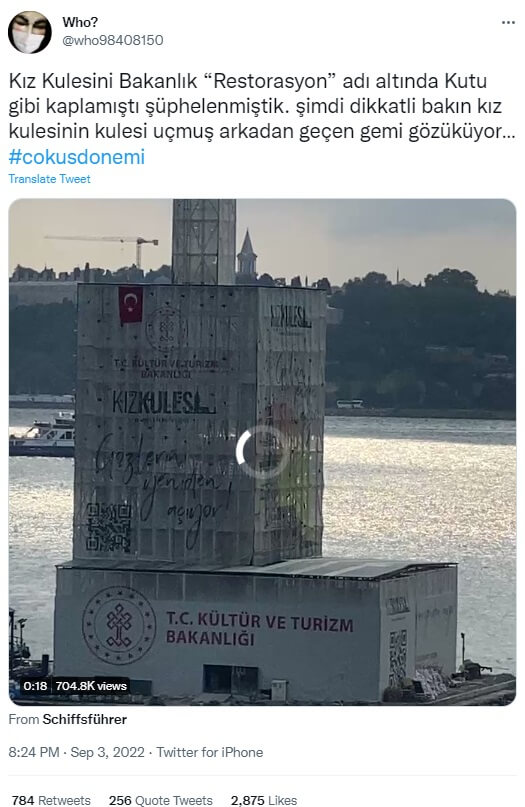This screenshot has width=525, height=807.
Task: Open the Schiffsführer source account
Action: pos(84,720)
